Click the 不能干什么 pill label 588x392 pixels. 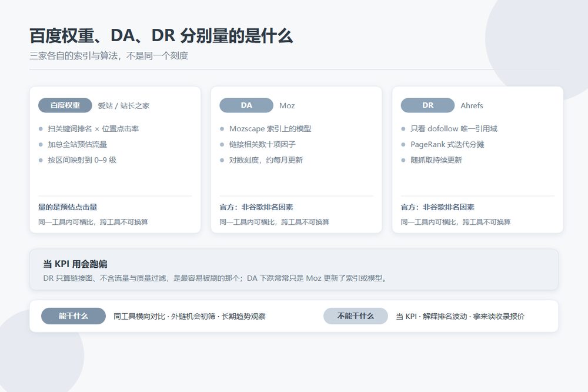pyautogui.click(x=356, y=316)
